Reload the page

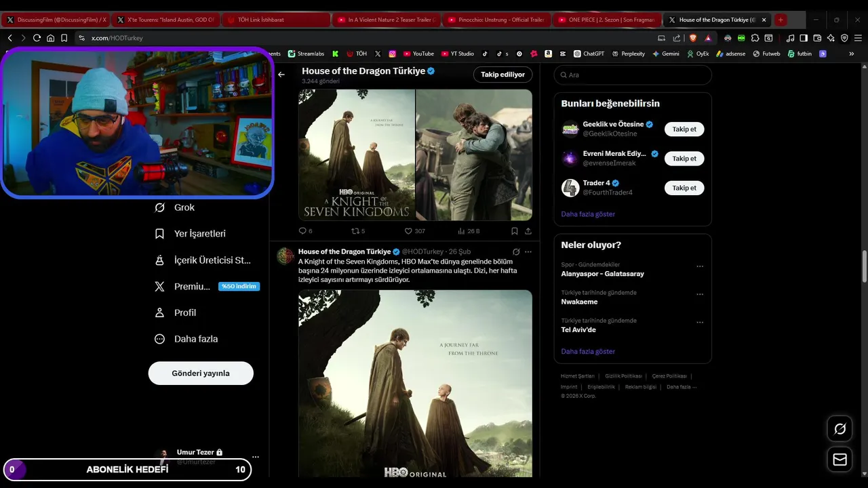[x=37, y=38]
